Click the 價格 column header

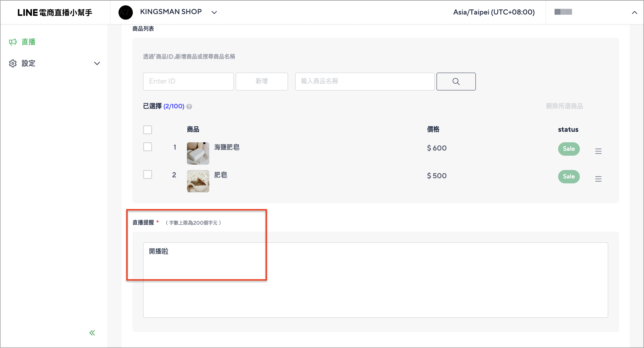pyautogui.click(x=433, y=129)
